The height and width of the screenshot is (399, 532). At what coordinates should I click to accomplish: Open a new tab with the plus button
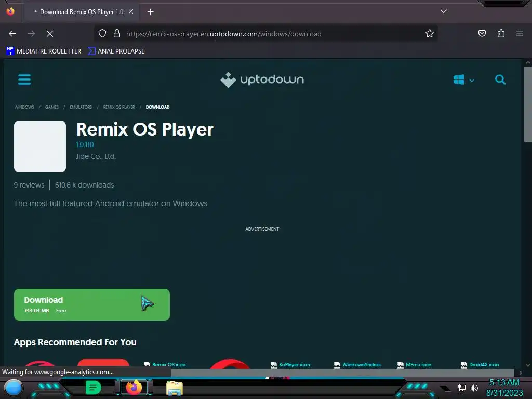(x=150, y=12)
